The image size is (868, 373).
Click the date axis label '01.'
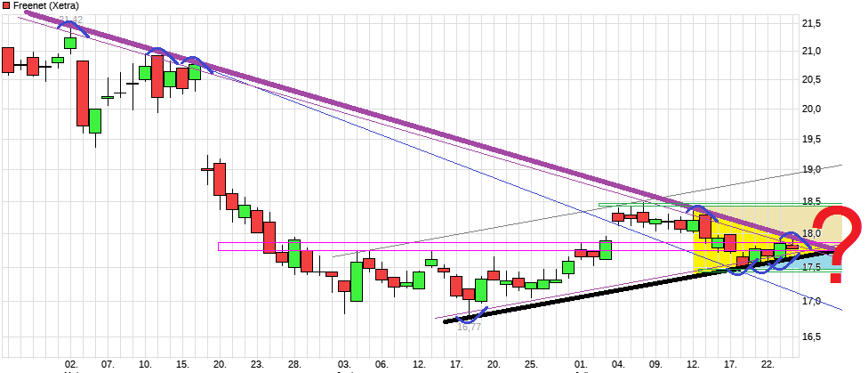pos(581,364)
